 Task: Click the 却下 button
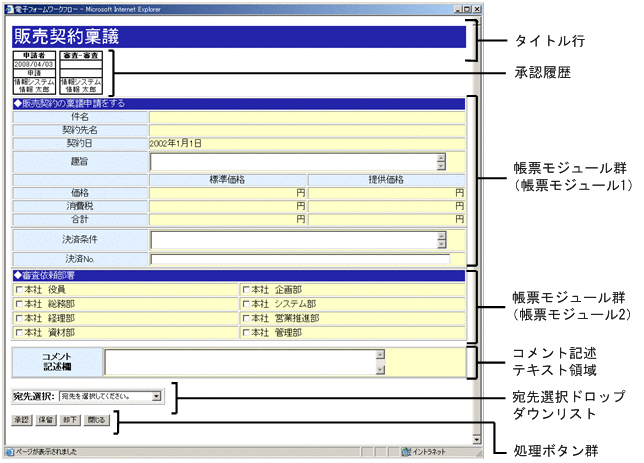pyautogui.click(x=70, y=420)
